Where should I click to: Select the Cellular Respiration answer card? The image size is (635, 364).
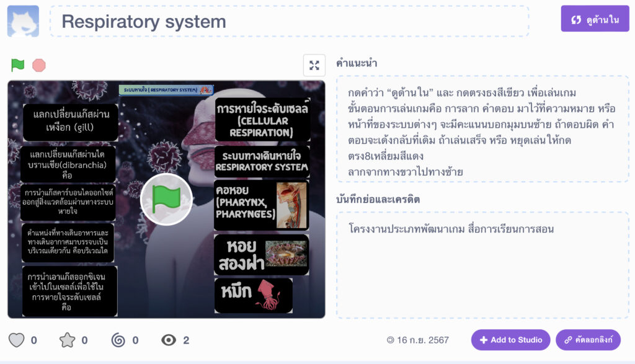click(x=262, y=120)
